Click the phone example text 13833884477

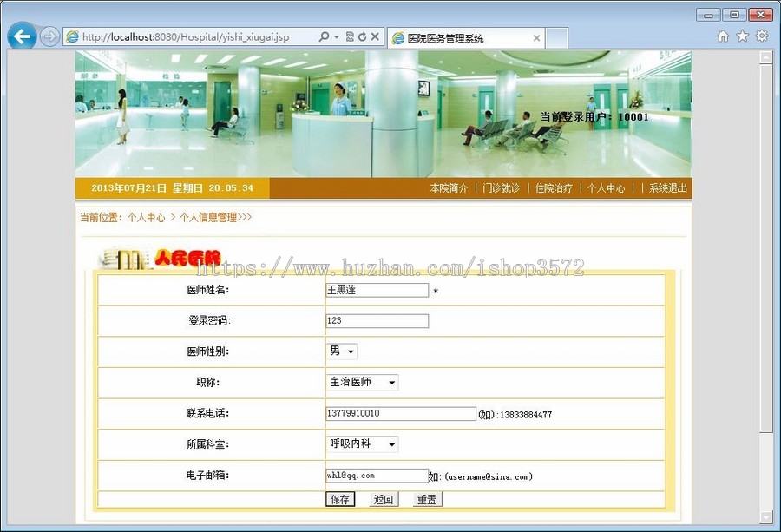[x=526, y=415]
